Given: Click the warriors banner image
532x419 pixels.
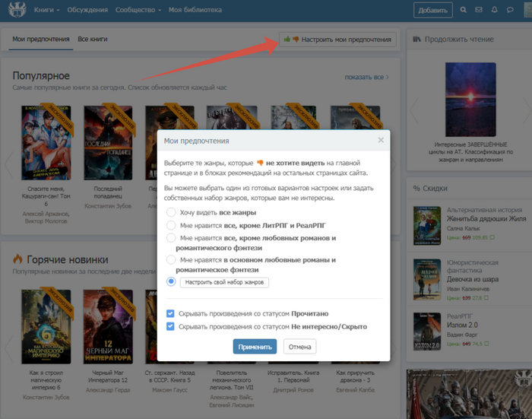Looking at the screenshot, I should tap(469, 394).
